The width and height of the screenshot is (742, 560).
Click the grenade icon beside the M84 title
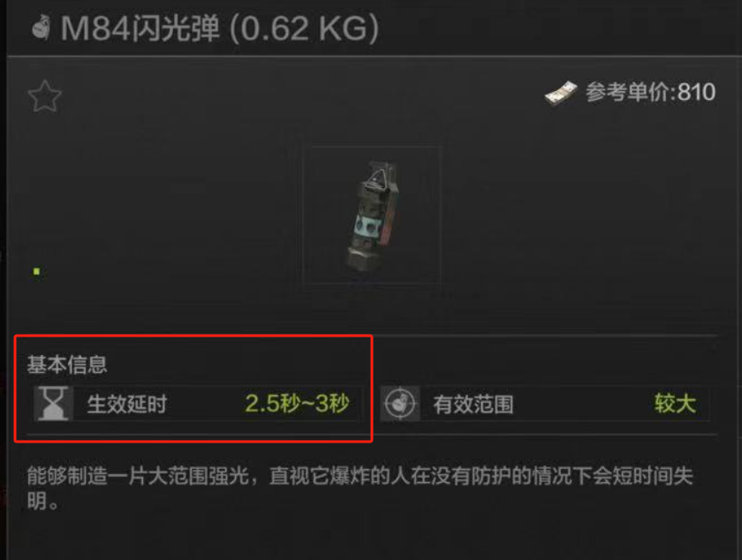[x=42, y=28]
